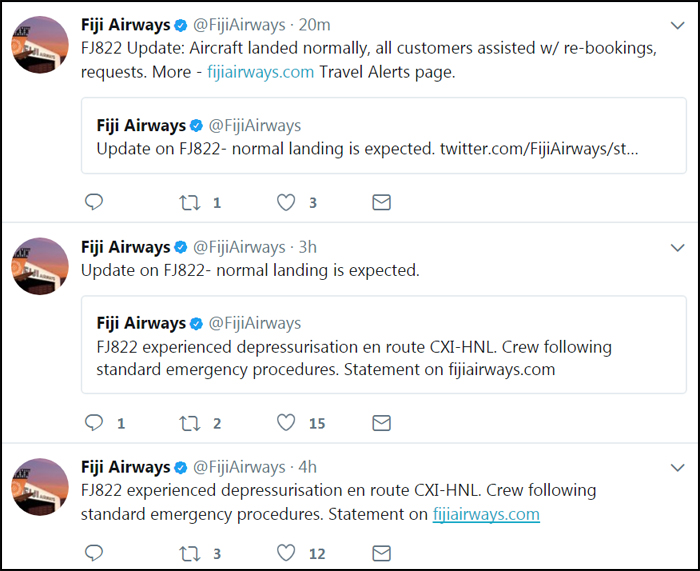The image size is (700, 571).
Task: Message the 4h depressurisation tweet
Action: (381, 553)
